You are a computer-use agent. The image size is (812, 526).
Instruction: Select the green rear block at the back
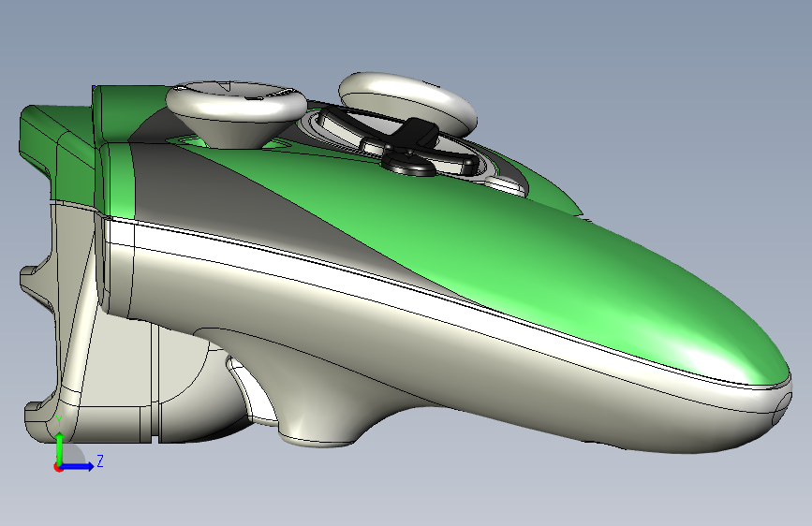pos(57,150)
